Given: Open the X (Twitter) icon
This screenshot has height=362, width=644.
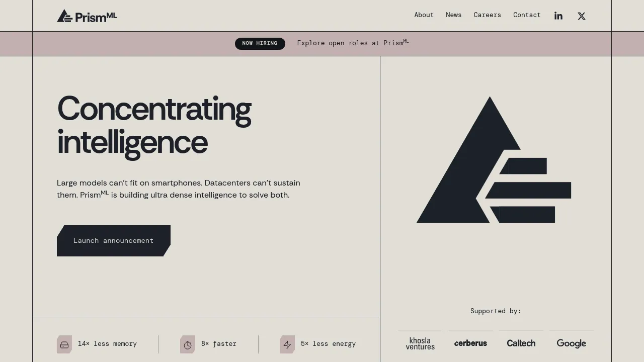Looking at the screenshot, I should [x=582, y=16].
